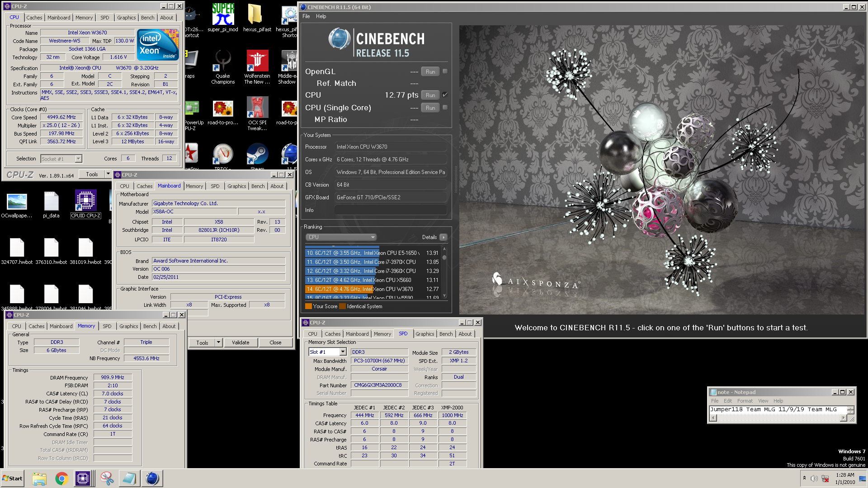This screenshot has width=868, height=488.
Task: Click the Notepad text line Jumper118 Team MLG
Action: [x=773, y=409]
